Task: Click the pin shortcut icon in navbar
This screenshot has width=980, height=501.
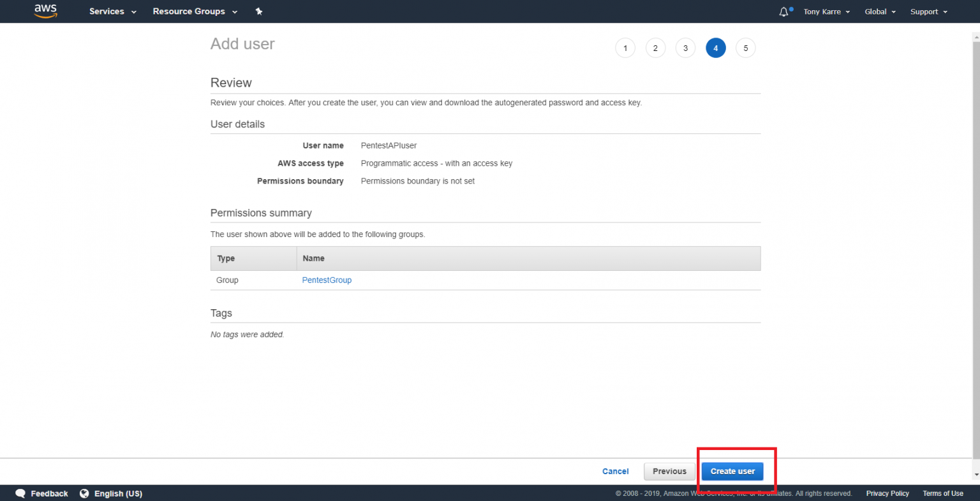Action: click(x=258, y=11)
